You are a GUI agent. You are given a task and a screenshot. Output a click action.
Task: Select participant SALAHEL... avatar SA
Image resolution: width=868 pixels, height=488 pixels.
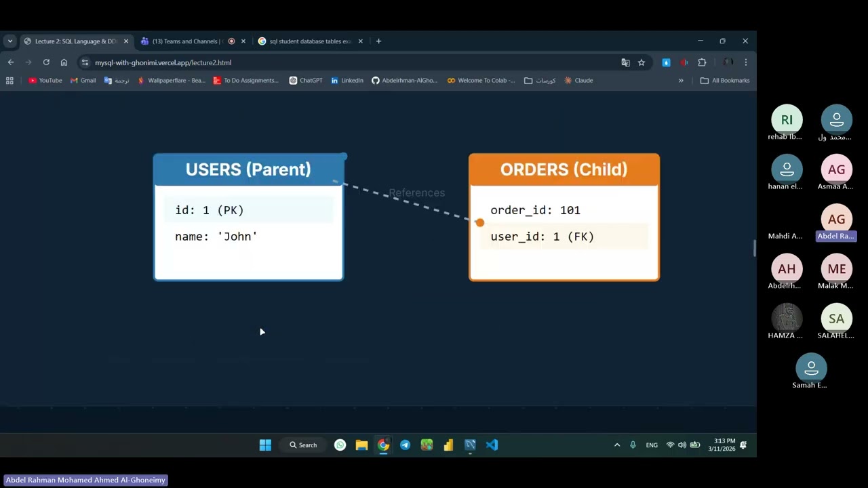click(x=837, y=319)
